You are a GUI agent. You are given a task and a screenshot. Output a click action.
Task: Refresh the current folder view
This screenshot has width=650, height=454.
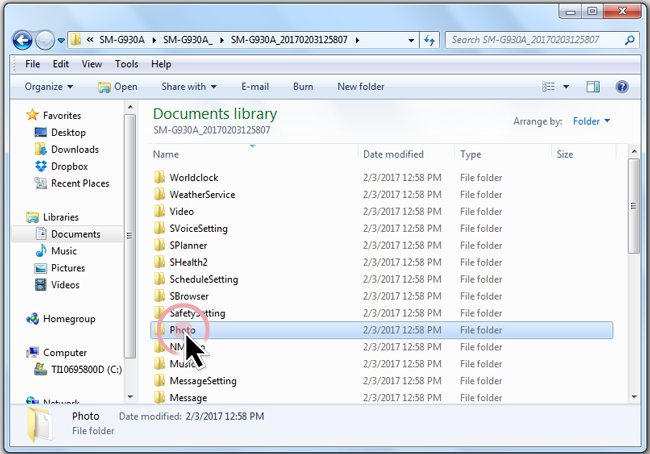pyautogui.click(x=429, y=40)
